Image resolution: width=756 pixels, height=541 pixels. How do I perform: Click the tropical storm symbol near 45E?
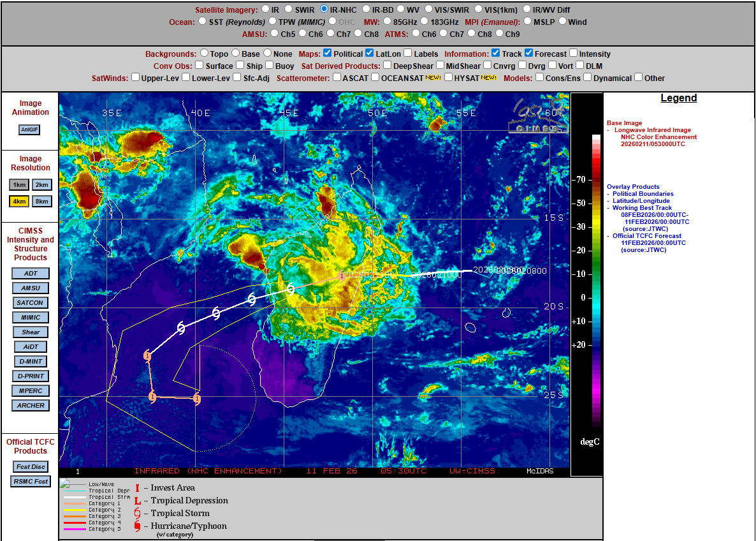coord(291,288)
